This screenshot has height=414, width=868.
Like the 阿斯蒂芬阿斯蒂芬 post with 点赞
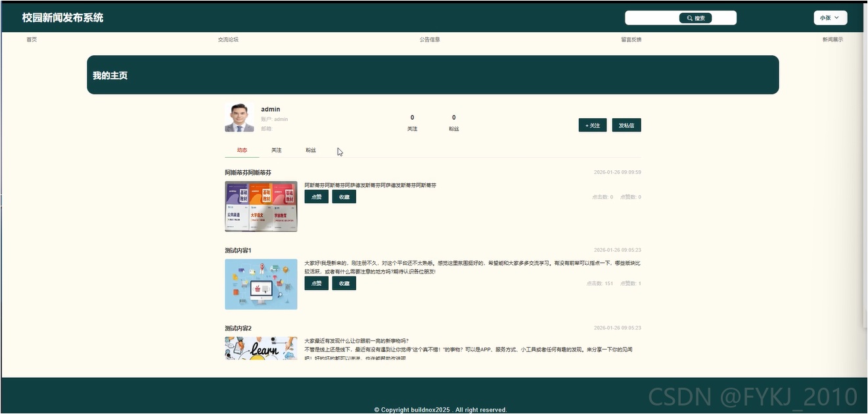click(x=317, y=196)
